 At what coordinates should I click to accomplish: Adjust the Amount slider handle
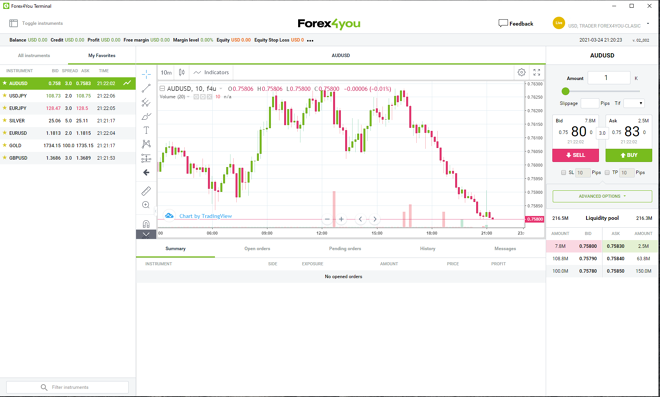[x=565, y=91]
